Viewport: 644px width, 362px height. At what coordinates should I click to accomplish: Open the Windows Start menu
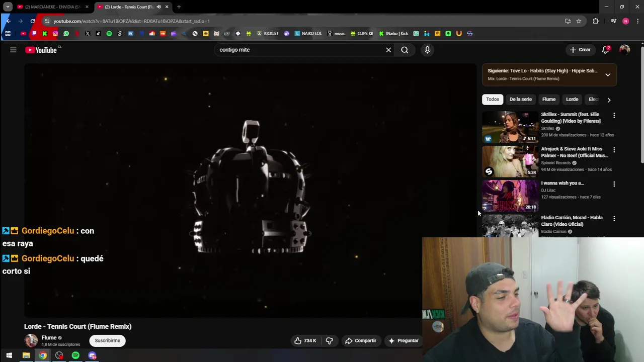click(x=9, y=355)
